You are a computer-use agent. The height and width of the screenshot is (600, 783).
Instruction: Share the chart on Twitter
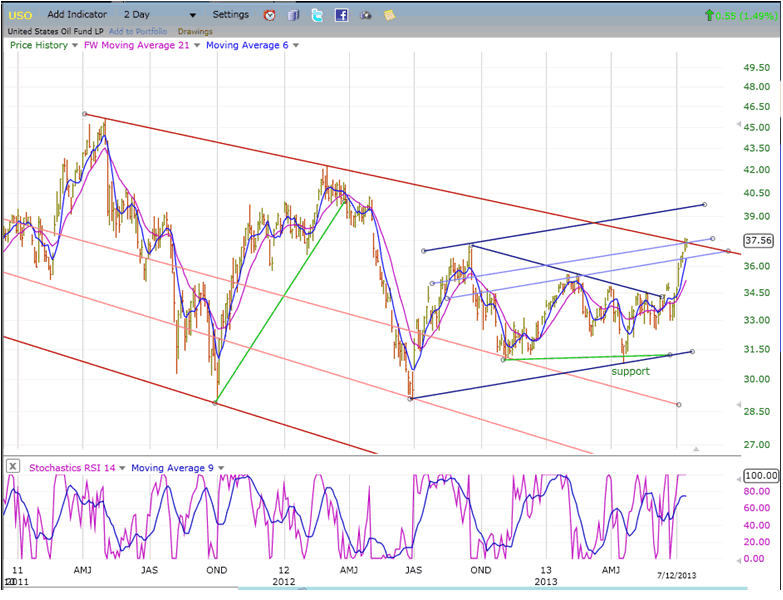[x=317, y=15]
